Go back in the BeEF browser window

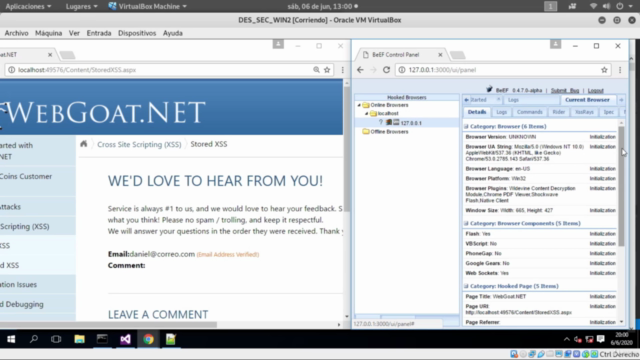(x=360, y=70)
